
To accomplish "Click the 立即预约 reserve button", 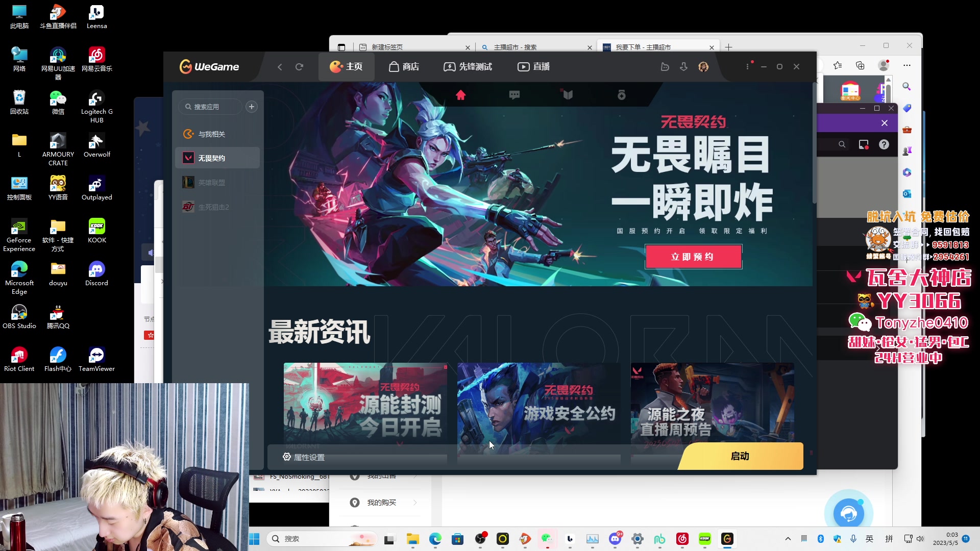I will tap(693, 257).
